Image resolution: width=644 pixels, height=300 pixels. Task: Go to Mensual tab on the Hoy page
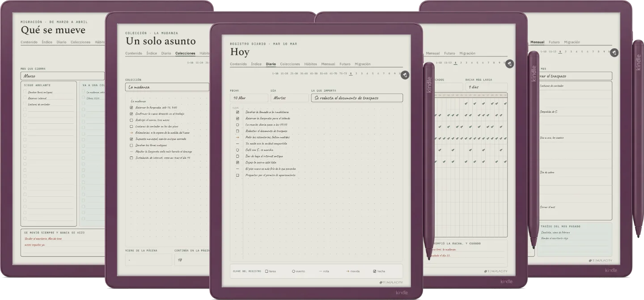click(328, 64)
